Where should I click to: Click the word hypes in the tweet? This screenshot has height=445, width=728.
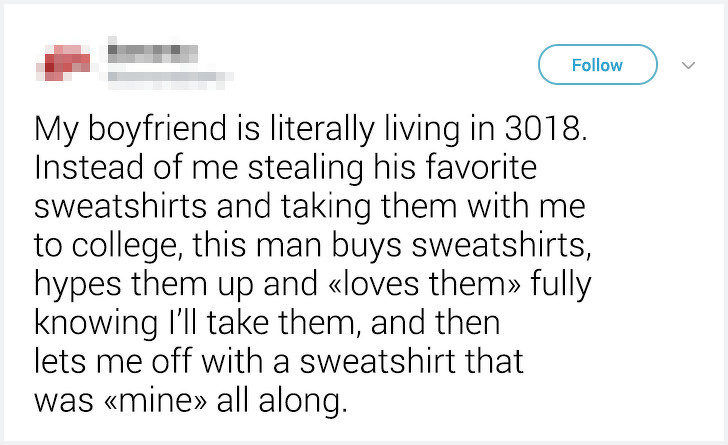pyautogui.click(x=78, y=284)
